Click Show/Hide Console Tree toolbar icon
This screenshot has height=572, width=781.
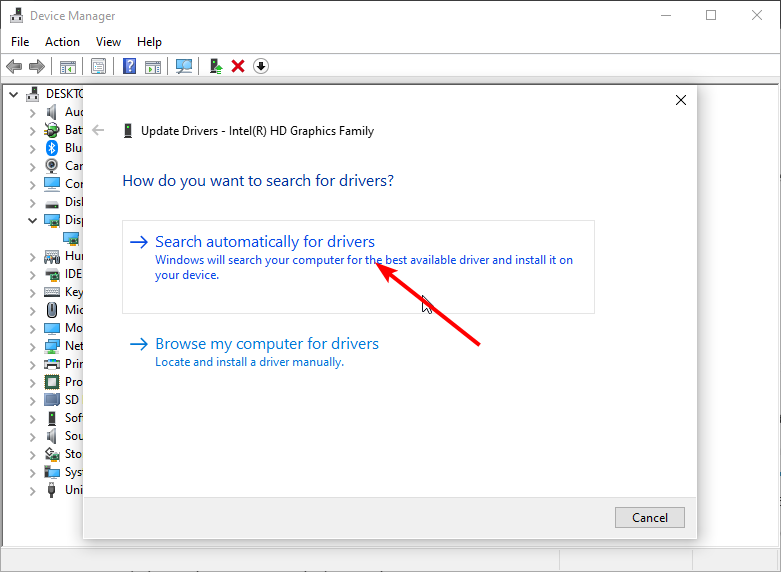(68, 66)
